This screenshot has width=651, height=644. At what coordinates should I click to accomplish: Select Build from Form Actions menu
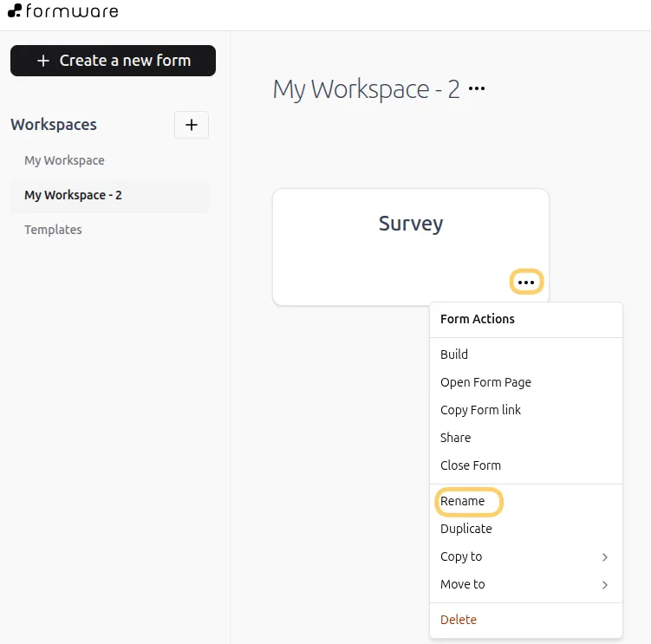tap(454, 355)
